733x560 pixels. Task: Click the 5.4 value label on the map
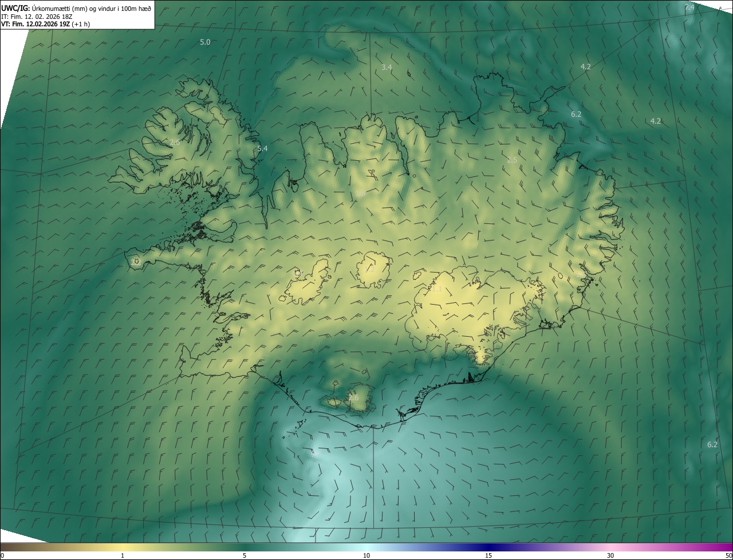(x=262, y=148)
